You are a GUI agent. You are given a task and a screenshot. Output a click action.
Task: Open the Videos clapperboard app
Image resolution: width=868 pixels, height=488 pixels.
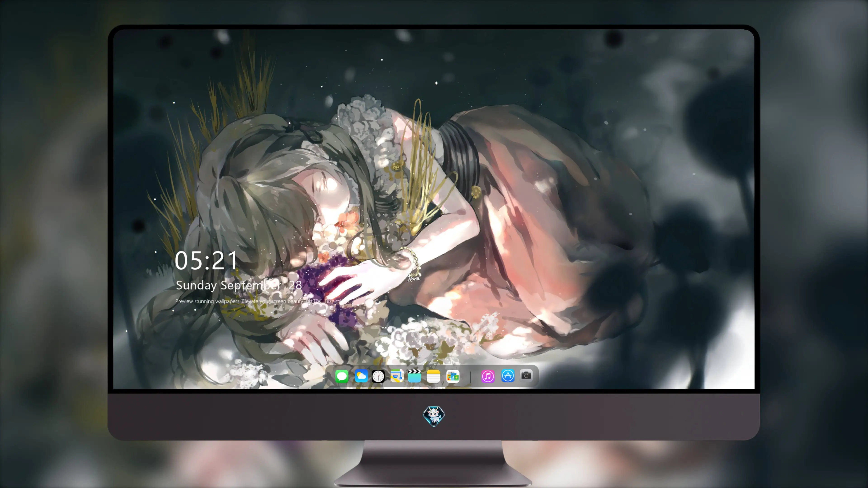(x=415, y=376)
